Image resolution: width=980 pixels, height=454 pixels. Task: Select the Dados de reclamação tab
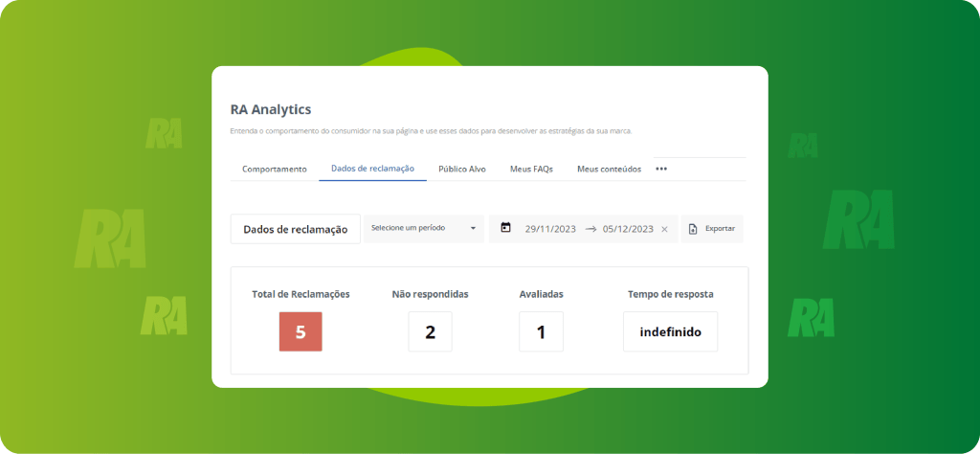pos(372,169)
